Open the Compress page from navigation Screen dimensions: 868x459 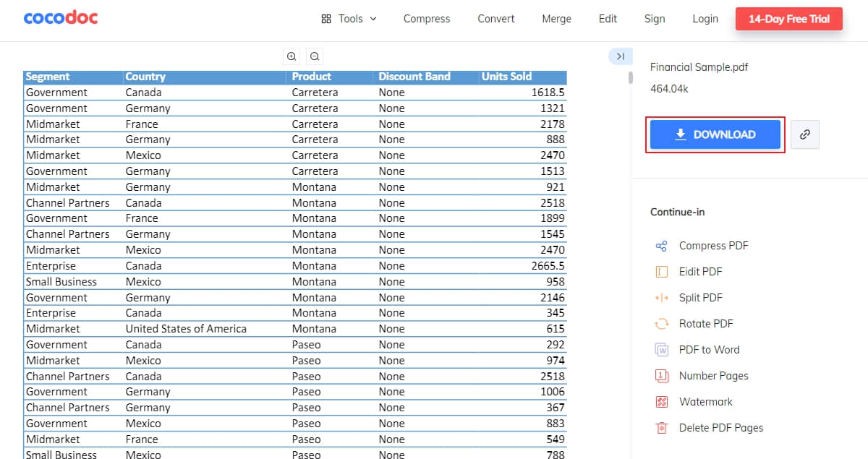click(x=427, y=19)
